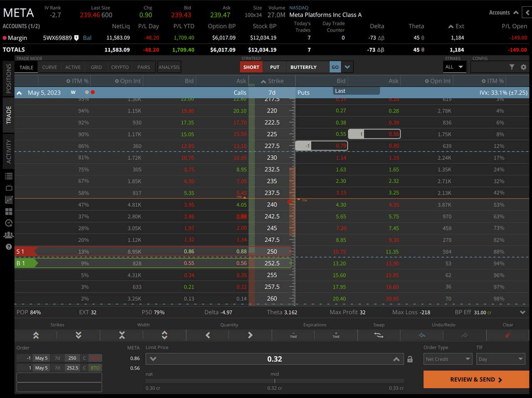
Task: Click the META symbol field
Action: click(x=19, y=13)
